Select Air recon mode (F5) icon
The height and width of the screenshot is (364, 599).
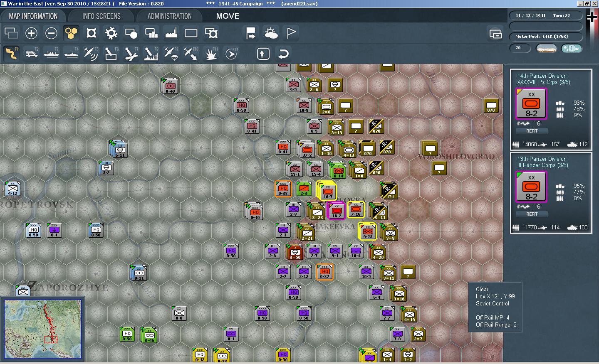click(x=91, y=54)
